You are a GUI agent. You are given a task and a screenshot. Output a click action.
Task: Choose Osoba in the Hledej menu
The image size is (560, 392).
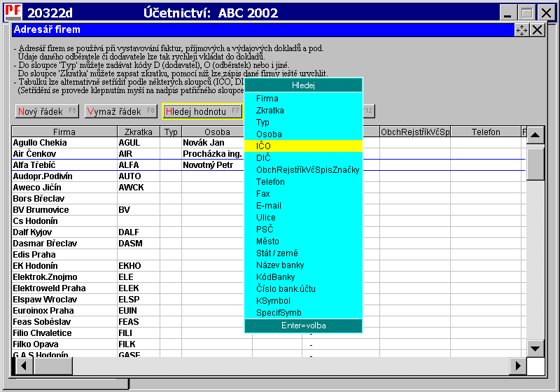303,134
